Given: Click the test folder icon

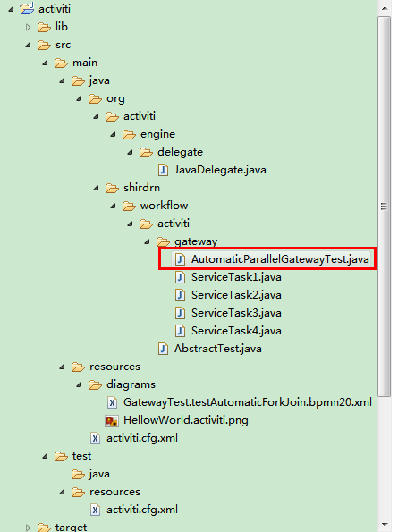Looking at the screenshot, I should tap(61, 456).
